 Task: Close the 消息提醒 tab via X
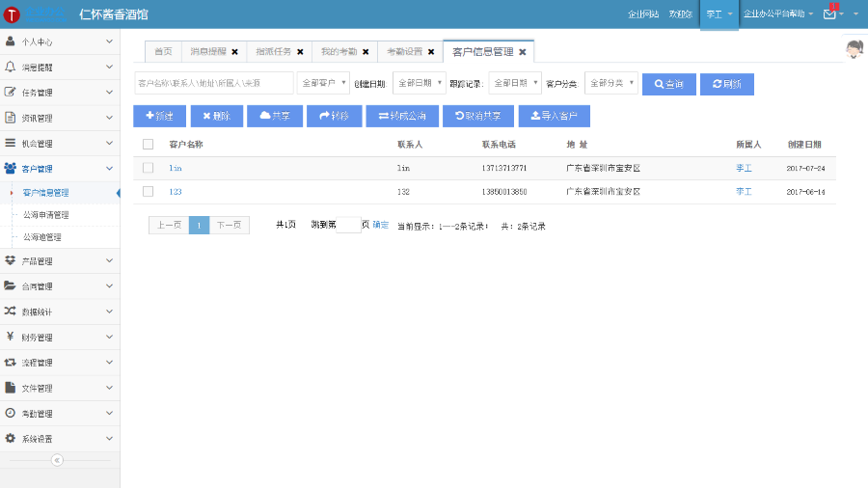(234, 52)
